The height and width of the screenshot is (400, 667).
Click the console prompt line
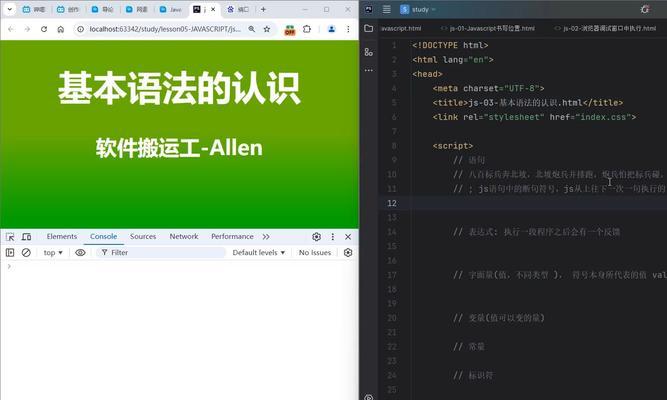click(x=180, y=266)
